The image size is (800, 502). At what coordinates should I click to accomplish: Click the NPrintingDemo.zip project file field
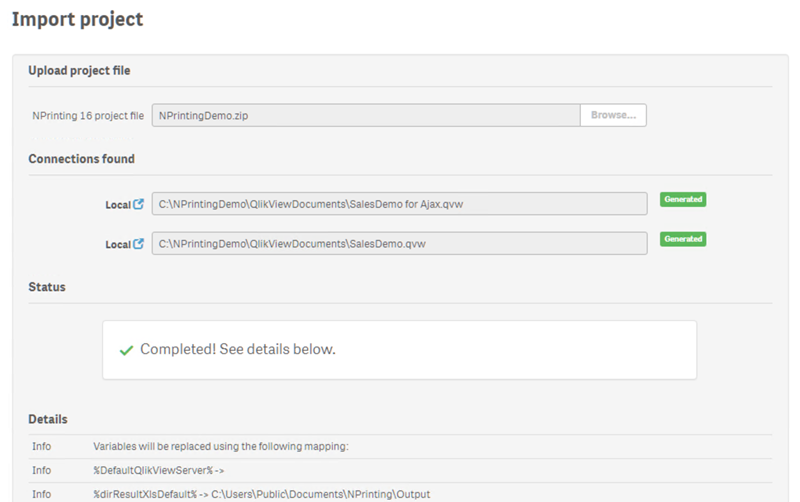coord(366,116)
